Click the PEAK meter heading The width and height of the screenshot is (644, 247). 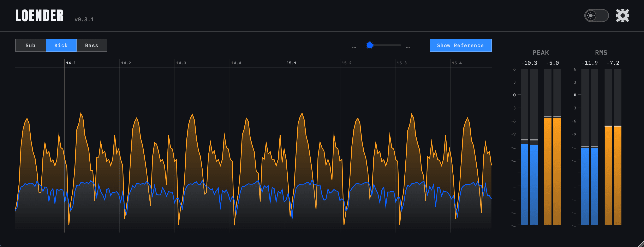[x=541, y=53]
